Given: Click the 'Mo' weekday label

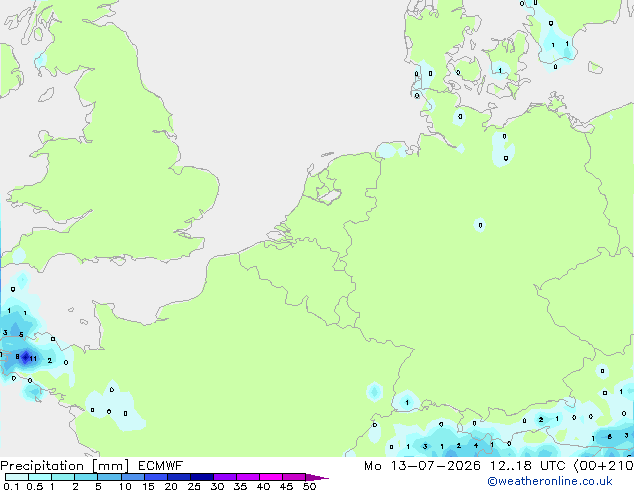Looking at the screenshot, I should (373, 466).
